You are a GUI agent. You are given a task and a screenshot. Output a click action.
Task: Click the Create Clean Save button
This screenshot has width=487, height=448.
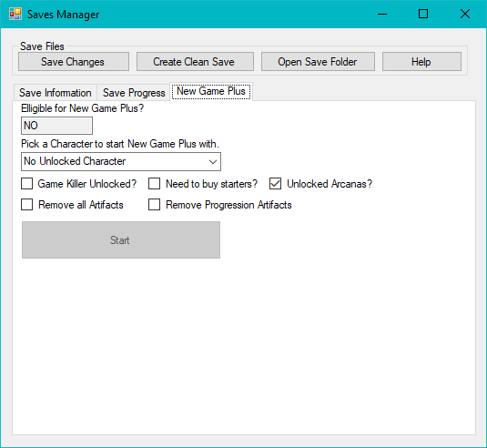coord(195,62)
